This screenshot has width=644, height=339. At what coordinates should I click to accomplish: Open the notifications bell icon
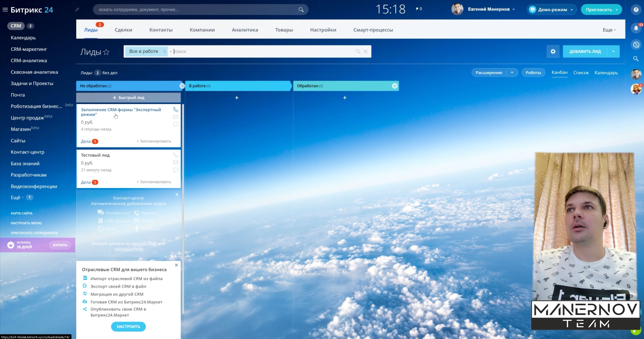(x=636, y=28)
